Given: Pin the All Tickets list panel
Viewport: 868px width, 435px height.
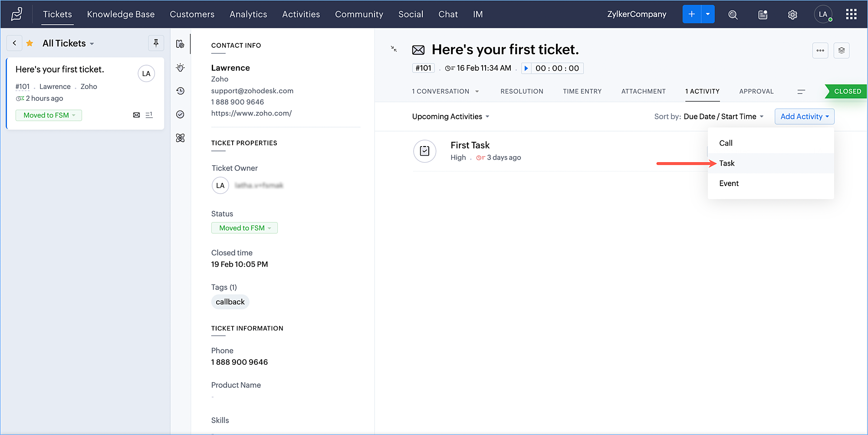Looking at the screenshot, I should click(156, 43).
